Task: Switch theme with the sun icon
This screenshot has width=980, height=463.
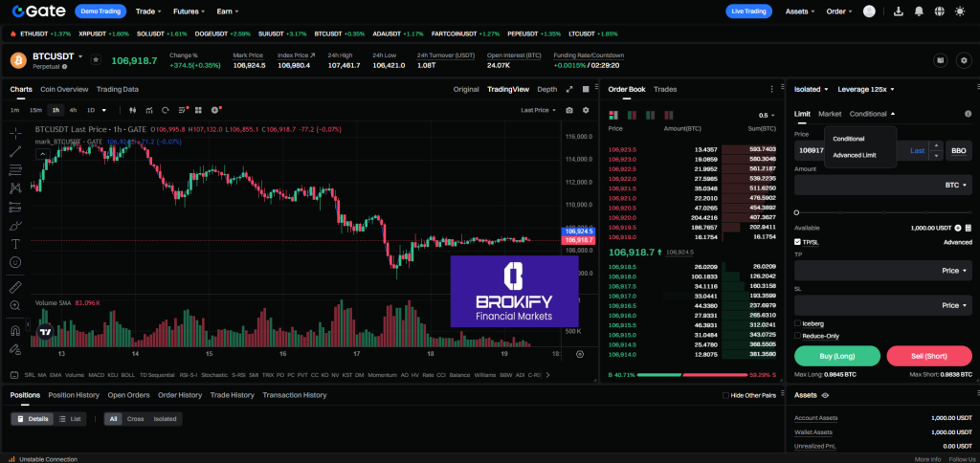Action: tap(960, 11)
